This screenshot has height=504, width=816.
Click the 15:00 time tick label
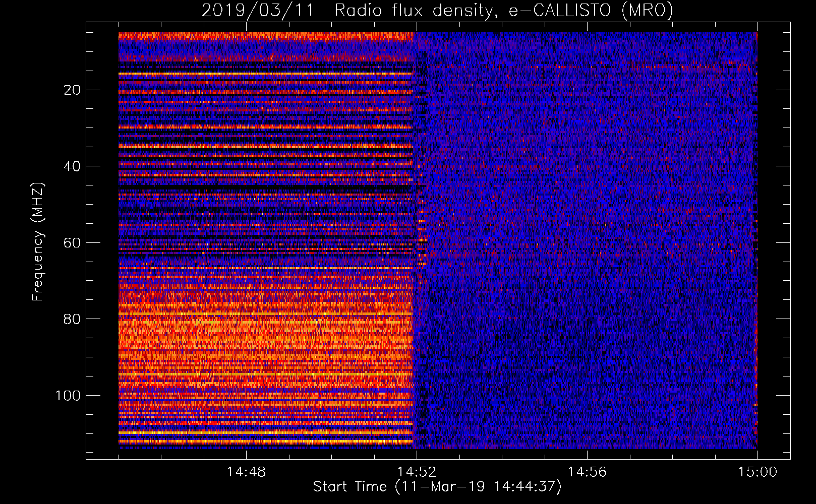click(757, 472)
